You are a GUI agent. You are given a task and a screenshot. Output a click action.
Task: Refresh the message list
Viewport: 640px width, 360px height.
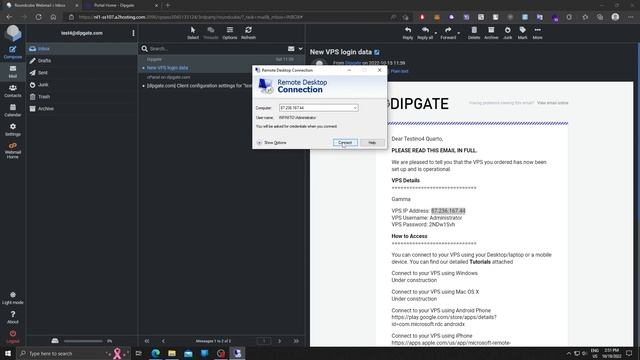[248, 33]
